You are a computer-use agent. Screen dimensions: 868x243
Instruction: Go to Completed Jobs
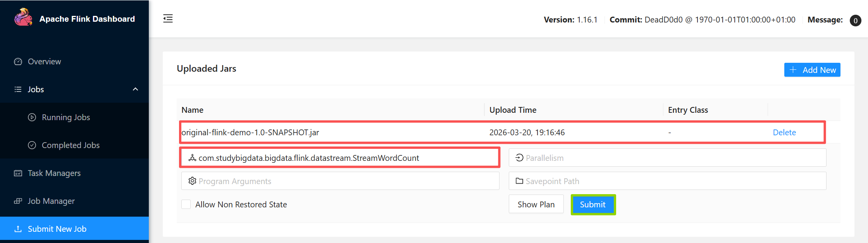[74, 145]
